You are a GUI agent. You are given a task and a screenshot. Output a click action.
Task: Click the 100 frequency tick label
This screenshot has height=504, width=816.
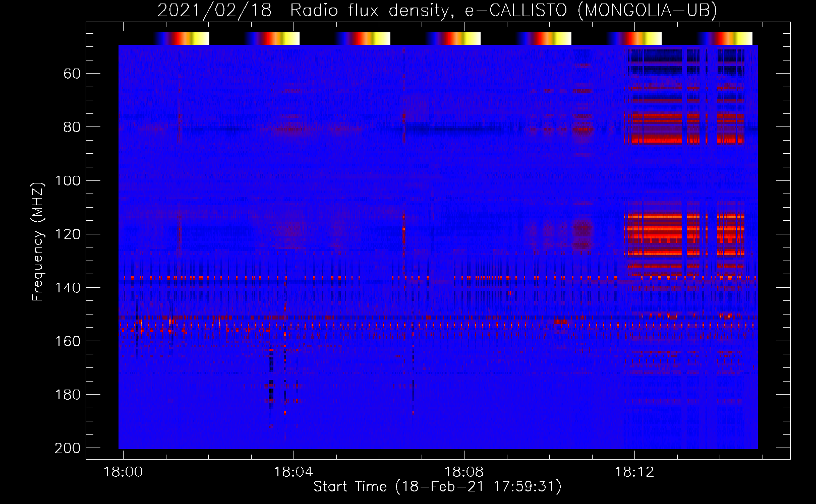coord(68,181)
